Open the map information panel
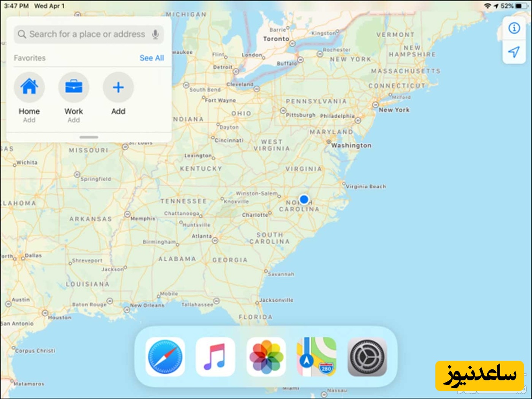Screen dimensions: 532x399 pos(514,28)
